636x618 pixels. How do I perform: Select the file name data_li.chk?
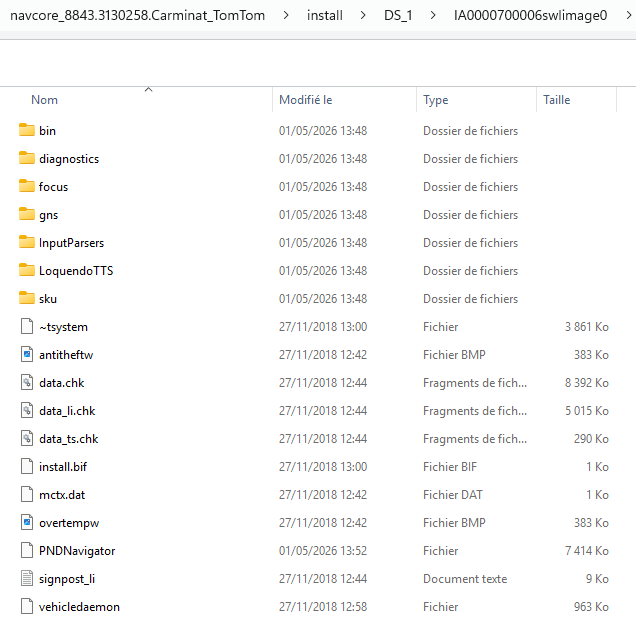(x=67, y=411)
